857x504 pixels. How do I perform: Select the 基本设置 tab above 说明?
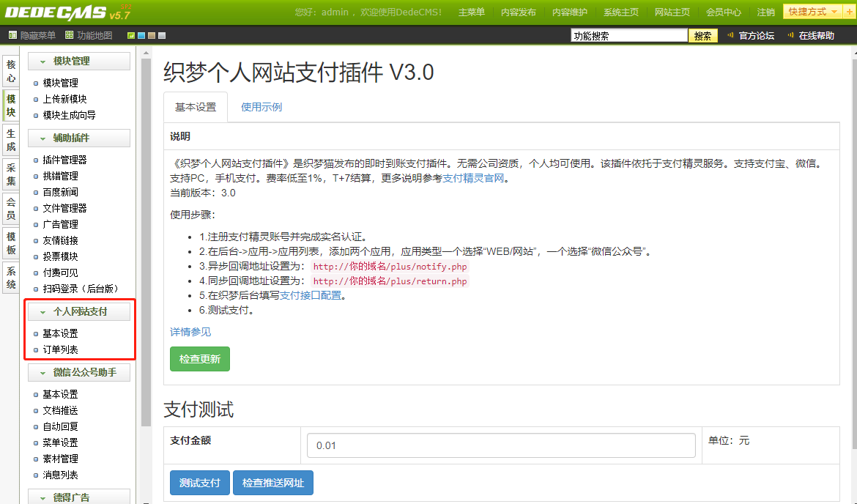coord(196,107)
